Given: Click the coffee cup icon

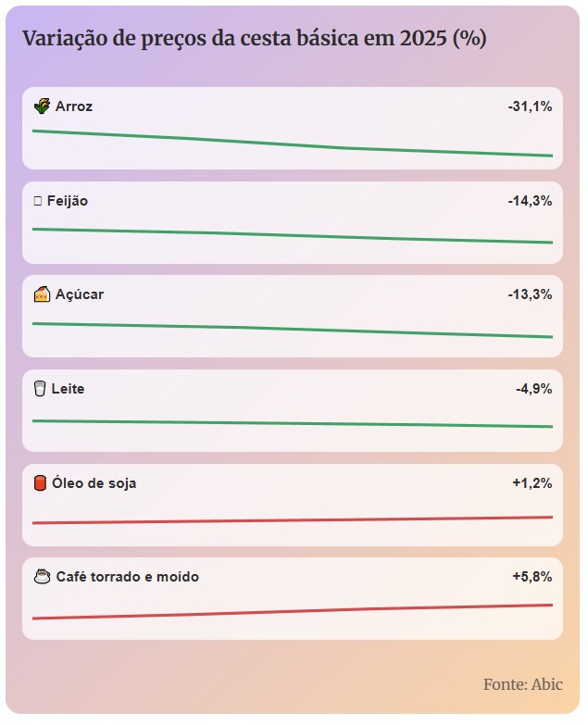Looking at the screenshot, I should [41, 577].
